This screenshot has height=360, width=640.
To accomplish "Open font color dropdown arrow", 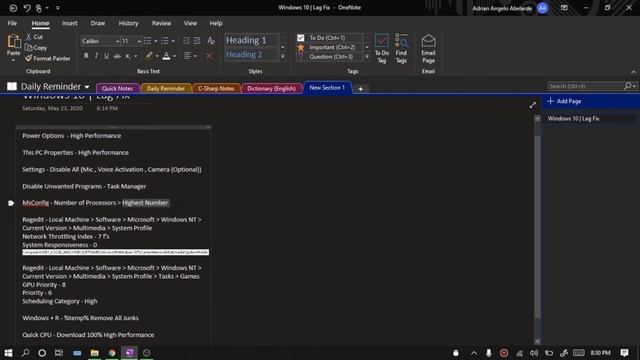I will [174, 56].
